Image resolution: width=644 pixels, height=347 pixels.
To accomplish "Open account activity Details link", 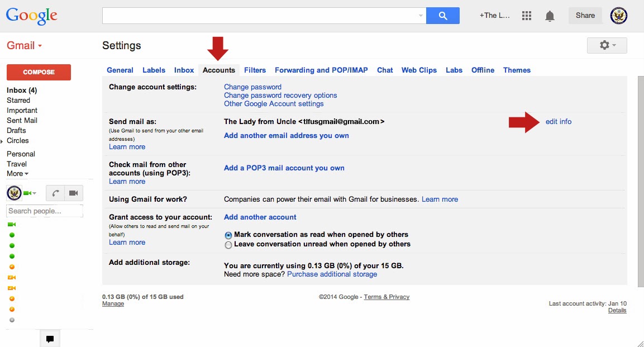I will coord(617,311).
